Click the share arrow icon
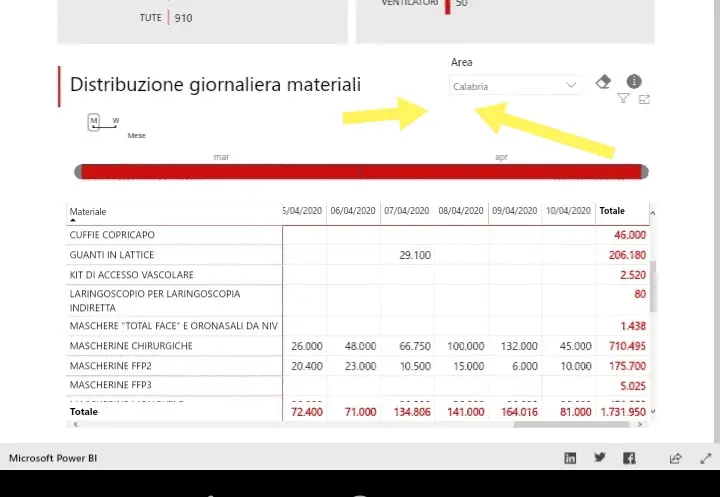 click(x=675, y=458)
